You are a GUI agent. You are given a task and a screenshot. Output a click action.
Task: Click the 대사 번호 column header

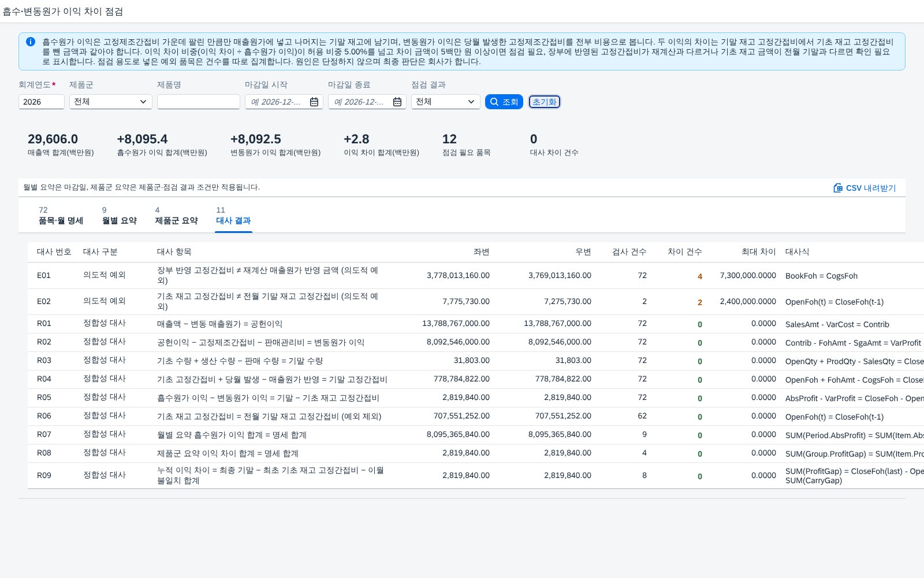point(54,252)
